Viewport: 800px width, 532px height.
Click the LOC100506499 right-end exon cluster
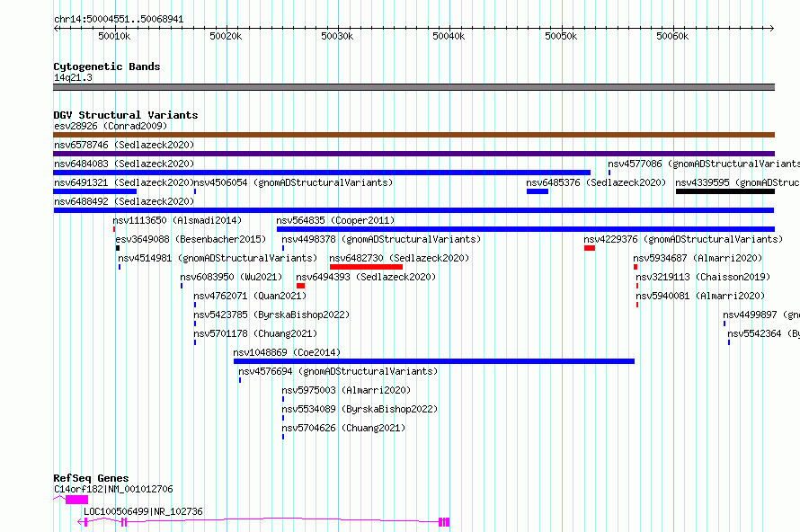point(444,522)
